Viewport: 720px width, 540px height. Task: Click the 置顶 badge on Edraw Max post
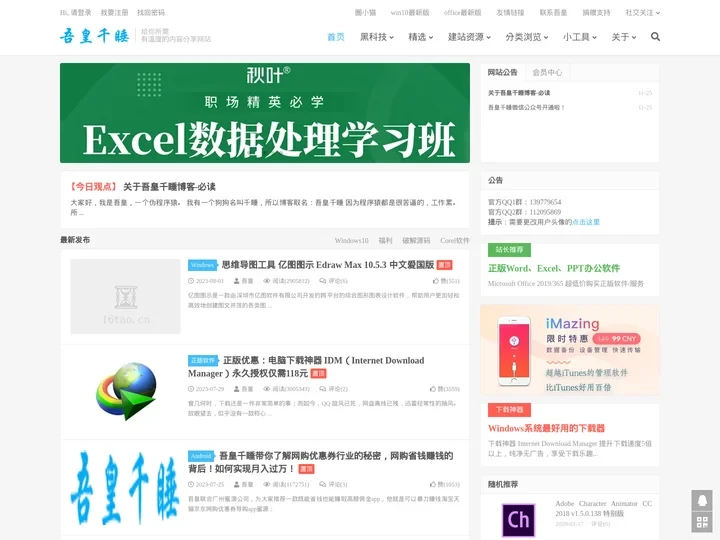[444, 265]
